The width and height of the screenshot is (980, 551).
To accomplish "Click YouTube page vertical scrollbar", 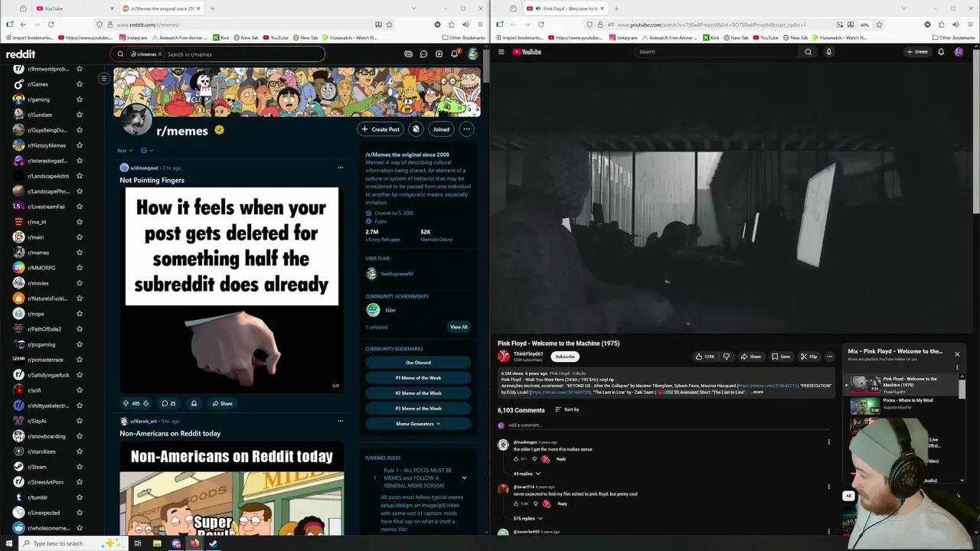I will [x=975, y=130].
